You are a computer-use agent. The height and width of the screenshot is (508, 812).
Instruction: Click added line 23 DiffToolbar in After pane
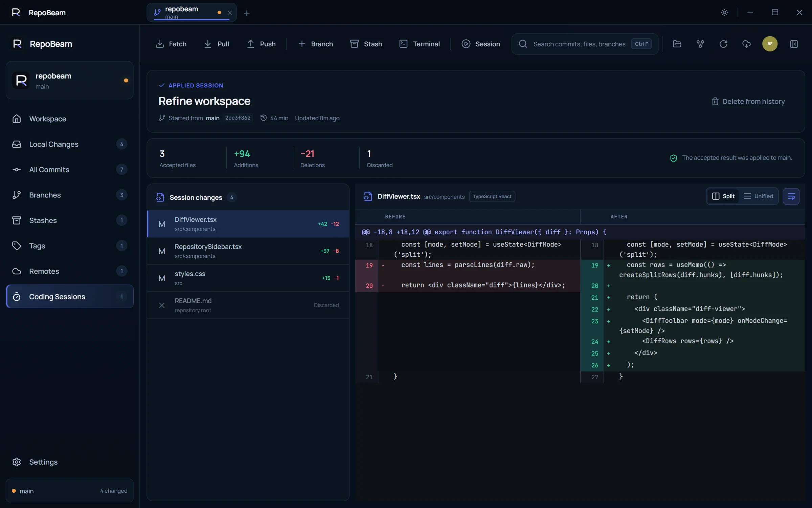(x=693, y=326)
